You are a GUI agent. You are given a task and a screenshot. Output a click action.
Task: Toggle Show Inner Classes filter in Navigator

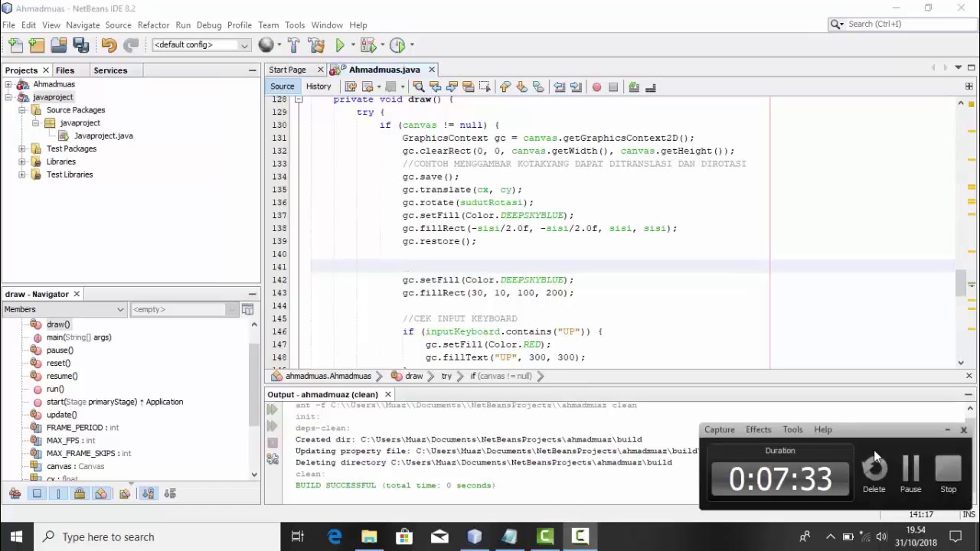[101, 494]
